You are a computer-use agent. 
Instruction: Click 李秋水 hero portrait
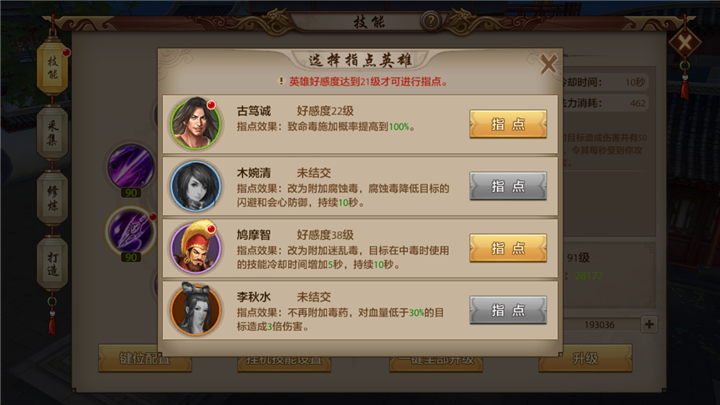[196, 309]
